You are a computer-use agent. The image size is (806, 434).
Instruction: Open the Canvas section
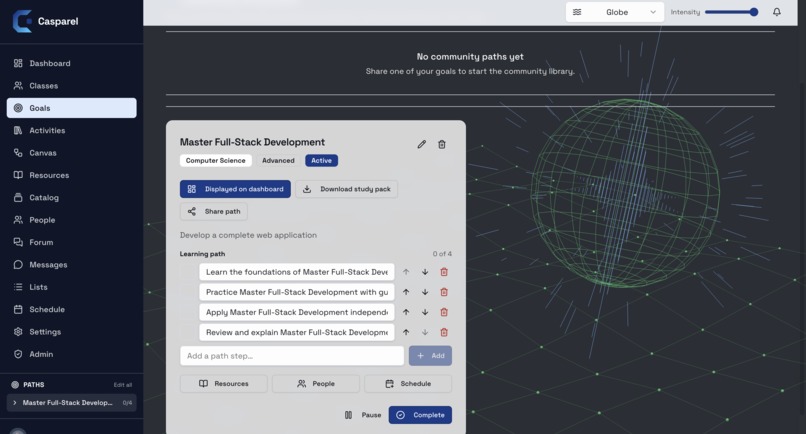click(71, 153)
